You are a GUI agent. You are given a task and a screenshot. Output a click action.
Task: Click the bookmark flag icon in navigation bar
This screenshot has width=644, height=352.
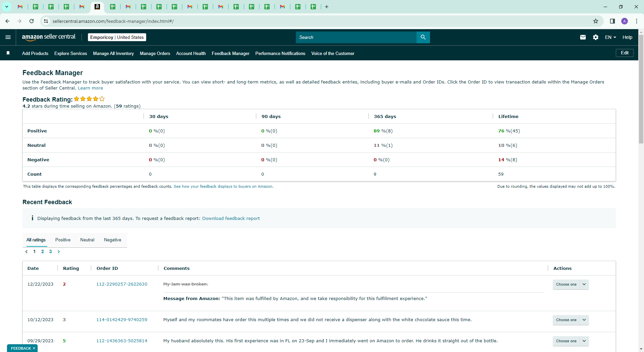point(8,53)
